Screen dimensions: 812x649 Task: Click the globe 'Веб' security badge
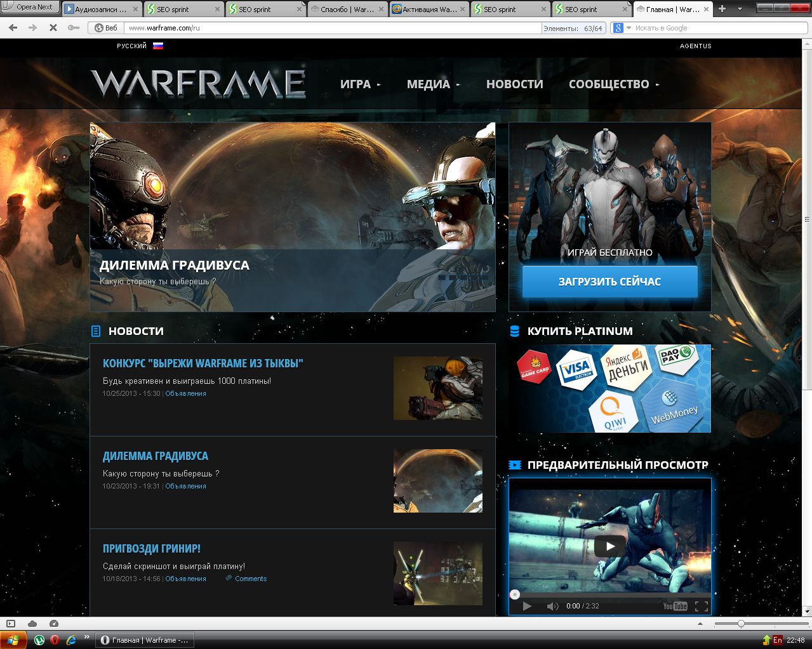106,28
